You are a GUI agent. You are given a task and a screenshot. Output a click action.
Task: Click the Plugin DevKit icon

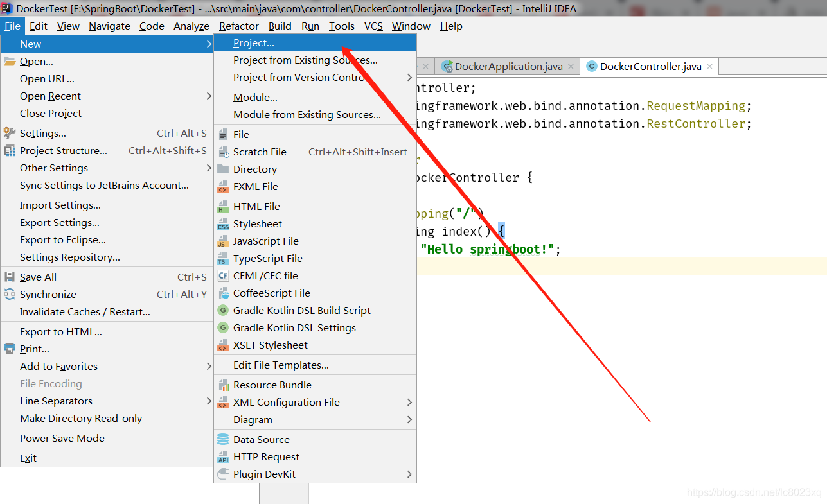coord(223,474)
